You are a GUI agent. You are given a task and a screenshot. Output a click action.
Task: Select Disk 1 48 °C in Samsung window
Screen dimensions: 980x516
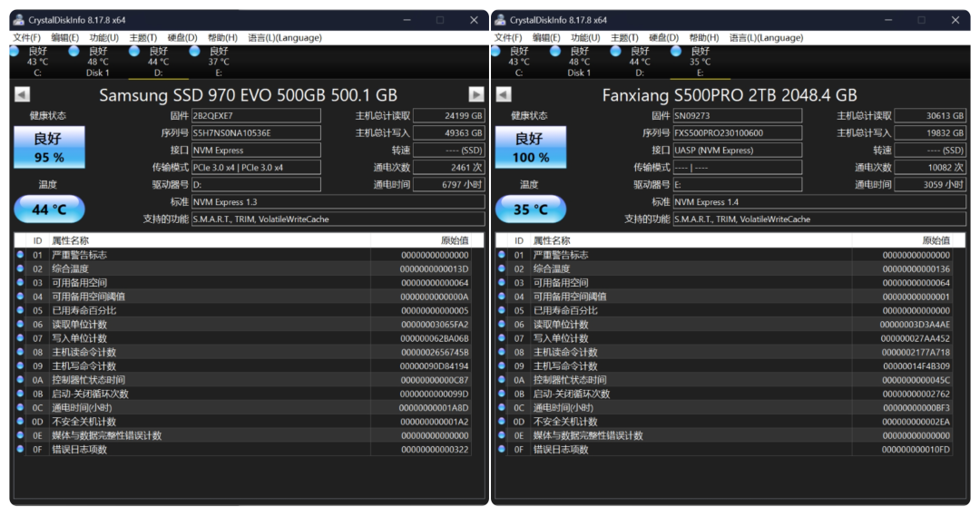pyautogui.click(x=97, y=62)
